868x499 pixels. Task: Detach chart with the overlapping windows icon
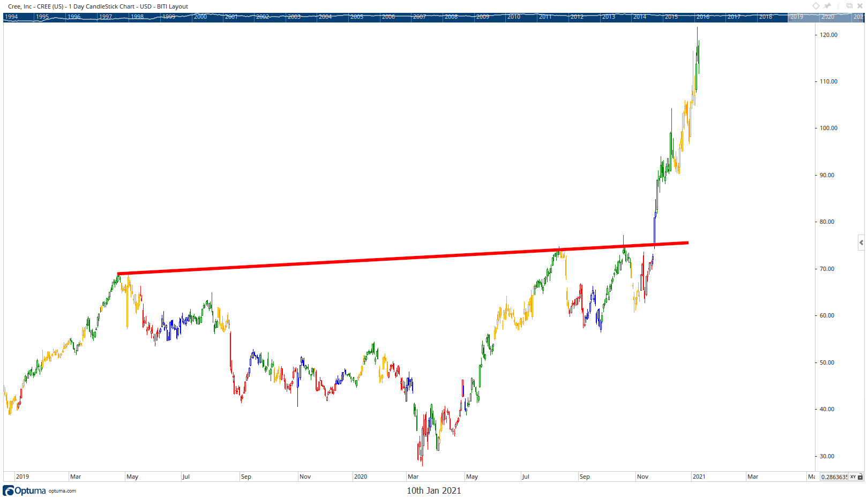[x=849, y=5]
